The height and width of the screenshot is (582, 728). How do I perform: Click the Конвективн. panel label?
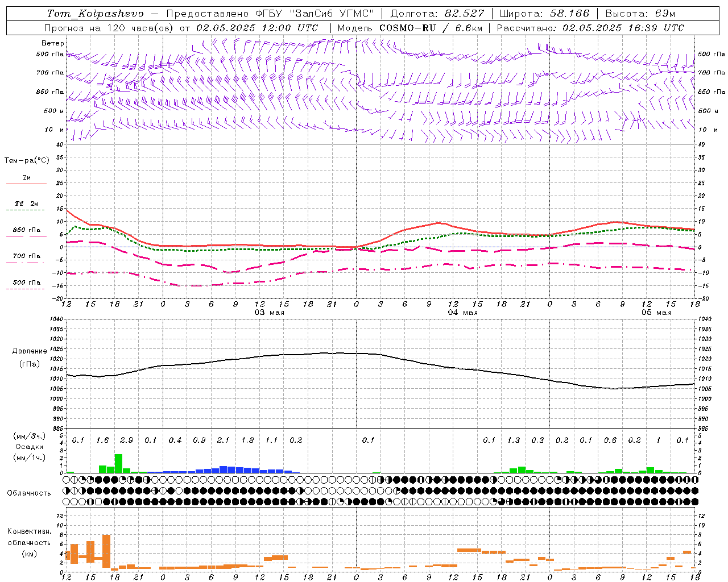[x=29, y=531]
